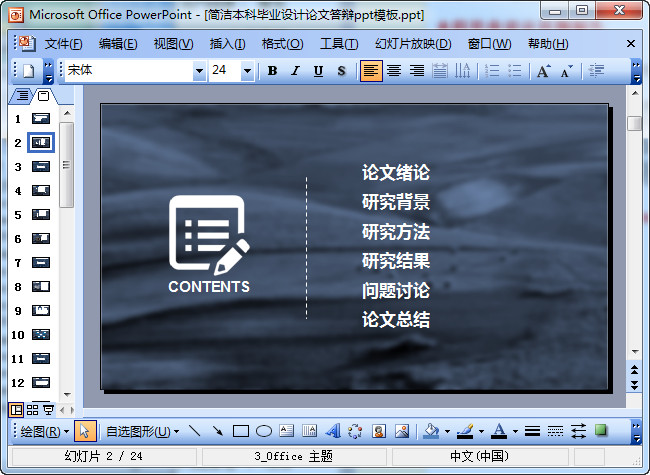Toggle Bold formatting

point(272,71)
